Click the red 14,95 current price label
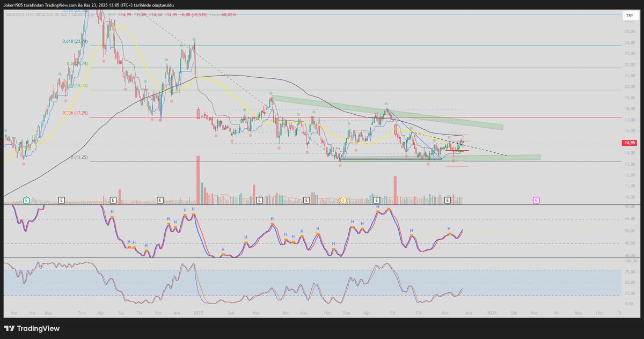This screenshot has width=644, height=339. (x=629, y=143)
